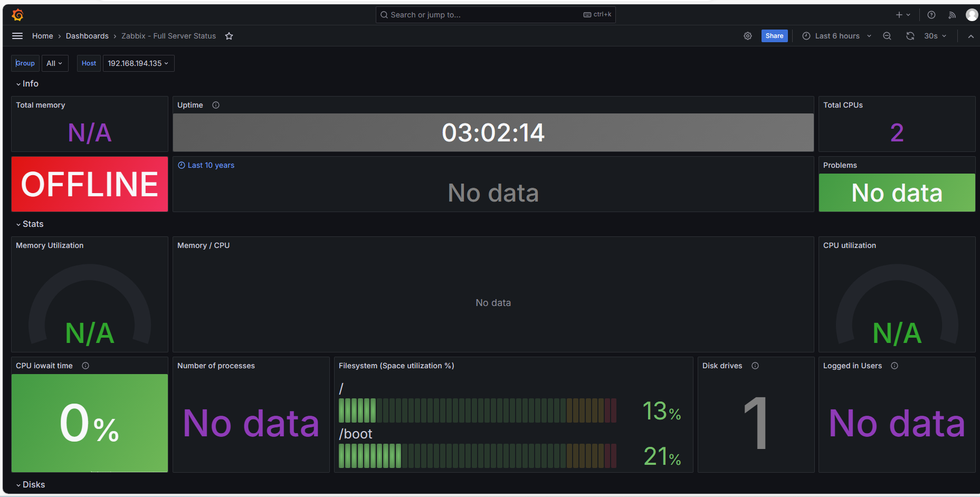Open the Last 6 hours time picker
Viewport: 980px width, 497px height.
point(837,36)
